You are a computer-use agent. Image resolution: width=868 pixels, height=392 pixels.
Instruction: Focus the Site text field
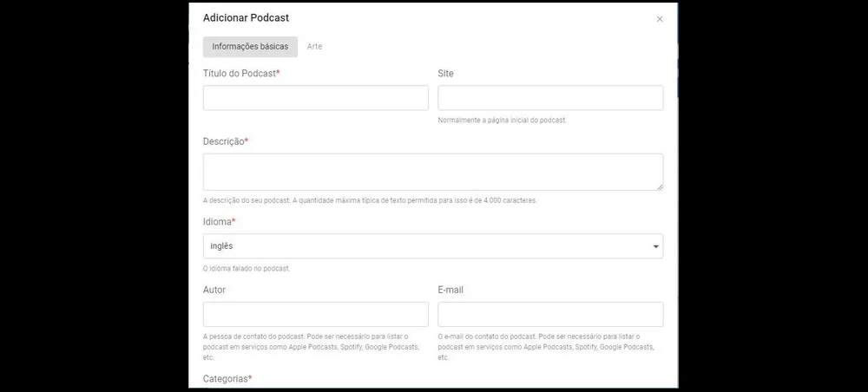click(550, 98)
